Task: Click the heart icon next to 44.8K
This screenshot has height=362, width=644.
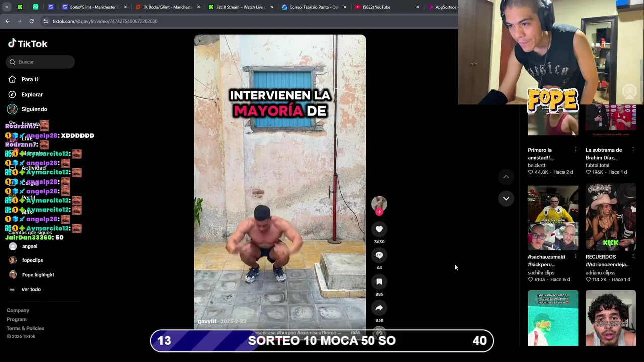Action: (x=530, y=172)
